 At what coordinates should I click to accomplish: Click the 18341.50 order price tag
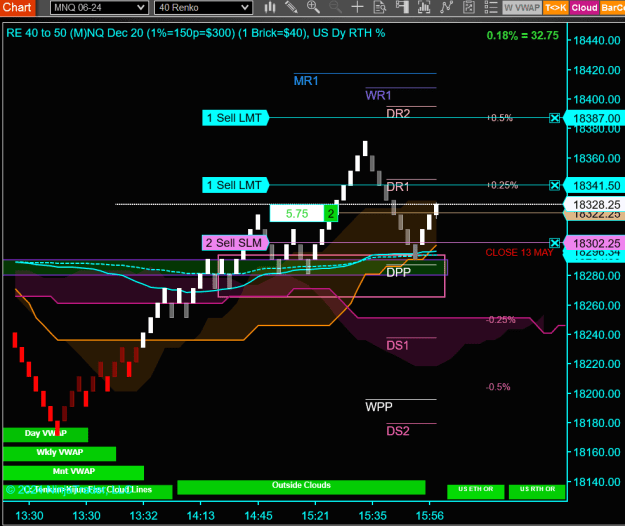pyautogui.click(x=596, y=186)
